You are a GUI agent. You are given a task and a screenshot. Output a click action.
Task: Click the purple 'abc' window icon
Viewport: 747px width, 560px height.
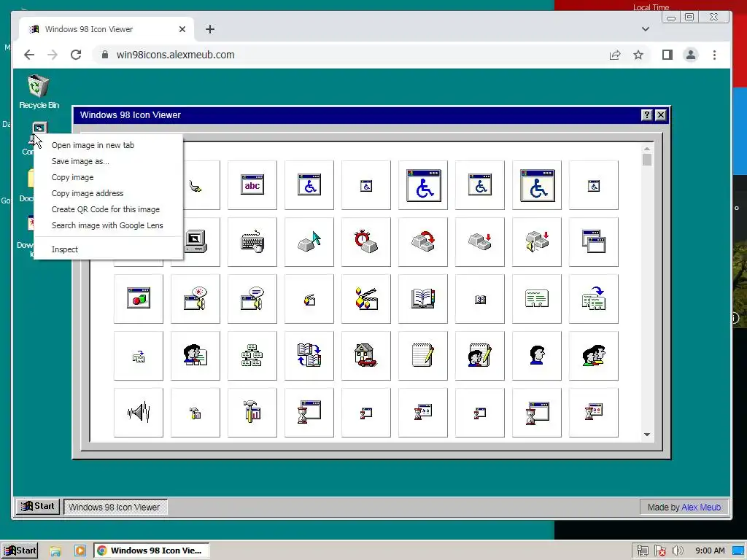[x=252, y=184]
